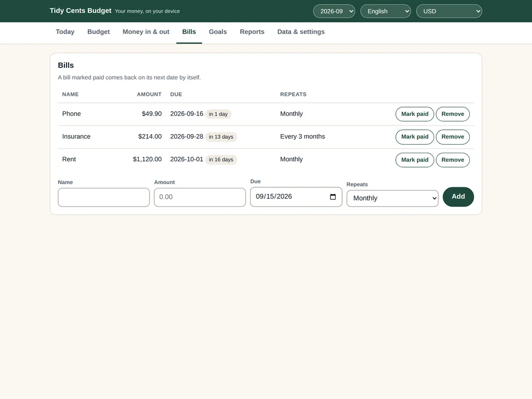Switch to the Today tab
This screenshot has width=532, height=399.
(65, 32)
